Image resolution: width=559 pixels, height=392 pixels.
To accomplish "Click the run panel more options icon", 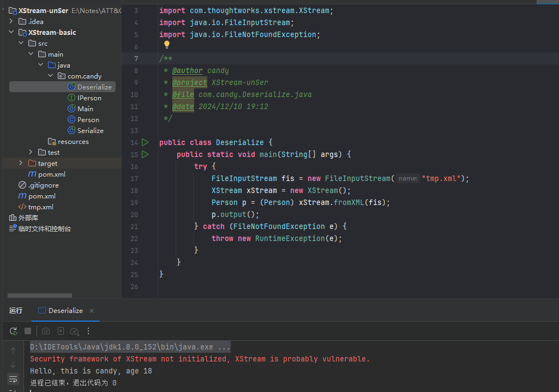I will point(88,331).
